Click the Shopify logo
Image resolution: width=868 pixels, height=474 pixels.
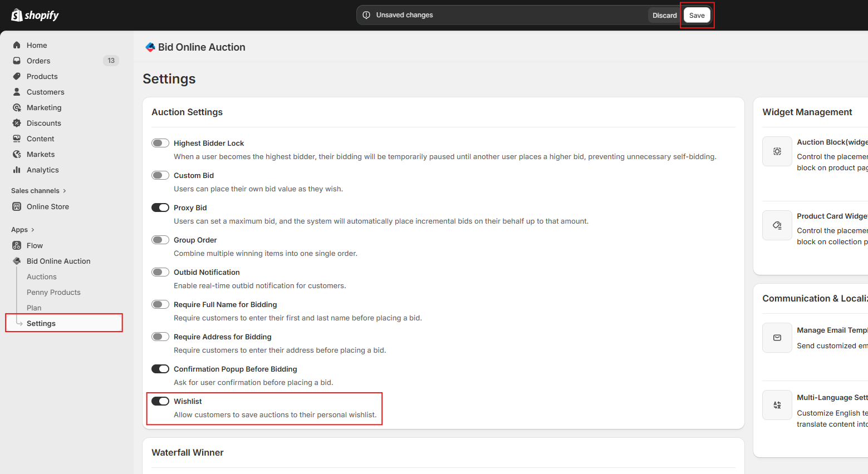pos(35,15)
